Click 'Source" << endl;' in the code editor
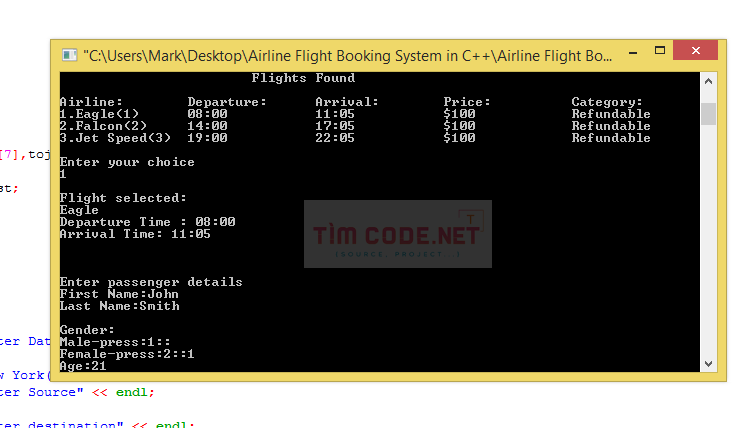Image resolution: width=755 pixels, height=428 pixels. pyautogui.click(x=91, y=392)
